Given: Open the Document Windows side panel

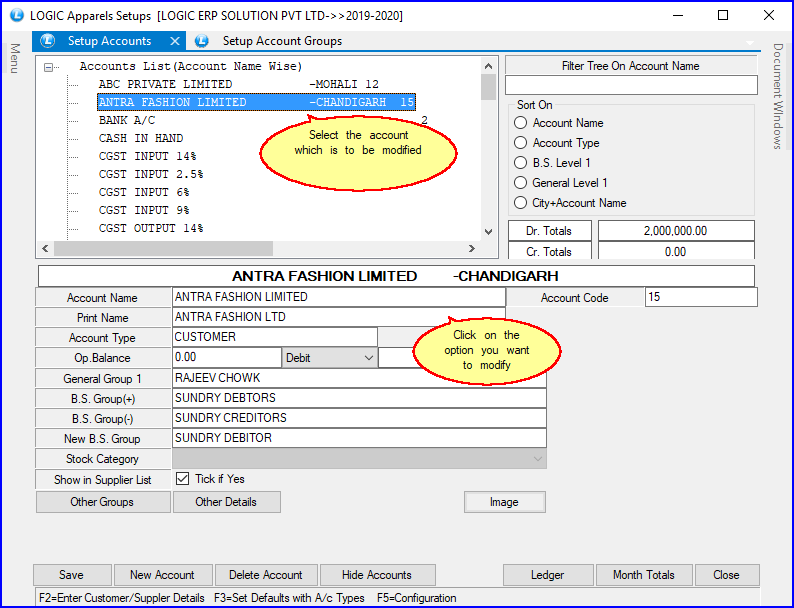Looking at the screenshot, I should pyautogui.click(x=778, y=96).
